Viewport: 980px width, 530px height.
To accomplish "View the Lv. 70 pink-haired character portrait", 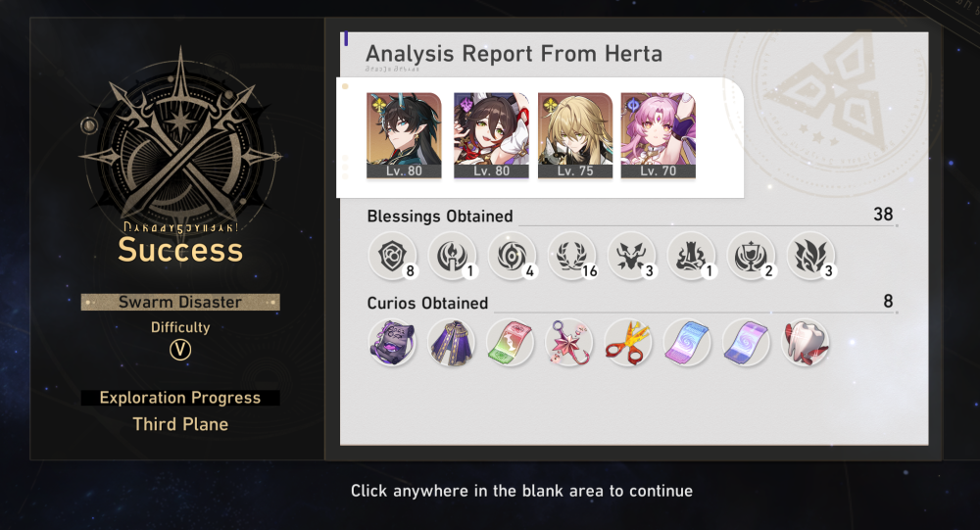I will click(x=659, y=135).
